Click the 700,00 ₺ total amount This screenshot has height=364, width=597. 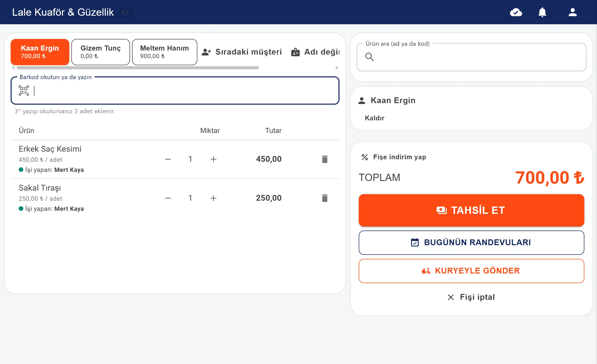(x=550, y=177)
